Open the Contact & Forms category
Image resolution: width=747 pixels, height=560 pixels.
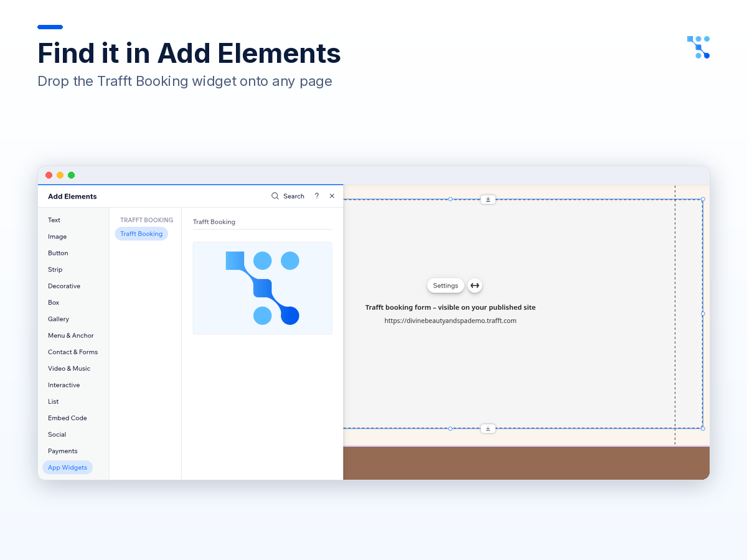pos(73,352)
